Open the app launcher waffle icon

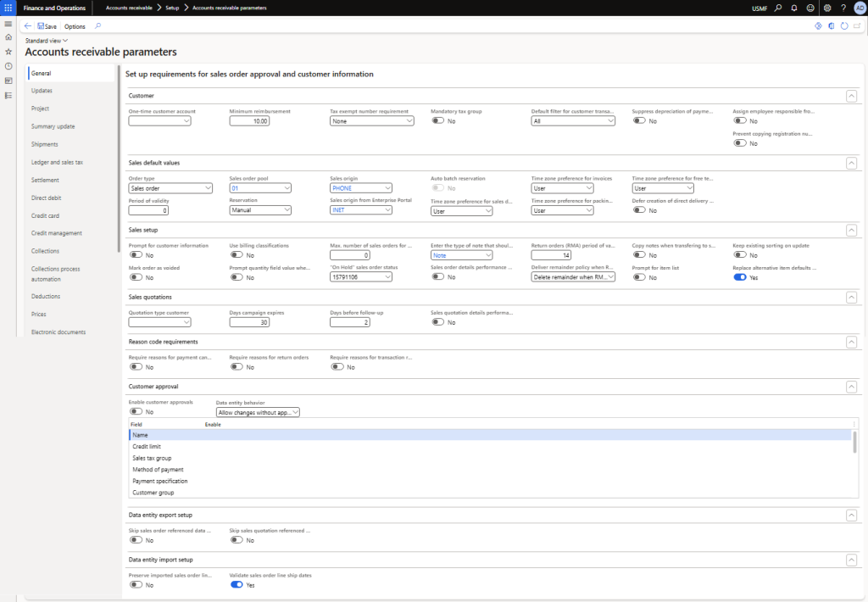point(8,8)
